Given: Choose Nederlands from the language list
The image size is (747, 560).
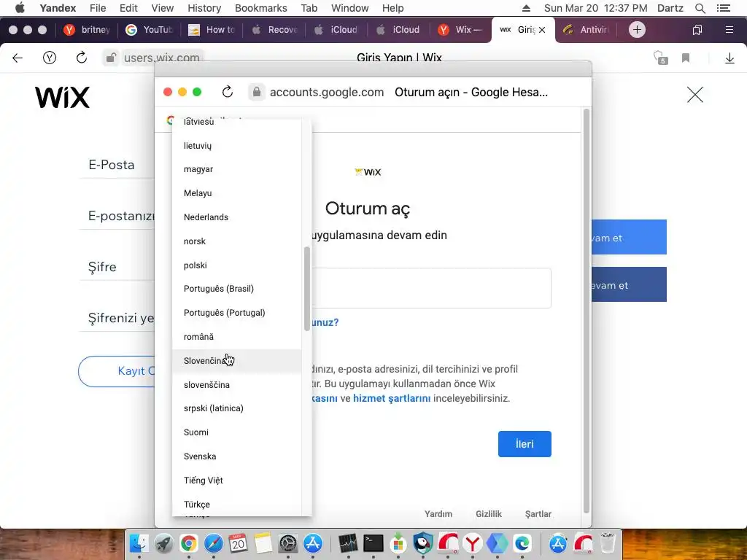Looking at the screenshot, I should pos(237,217).
